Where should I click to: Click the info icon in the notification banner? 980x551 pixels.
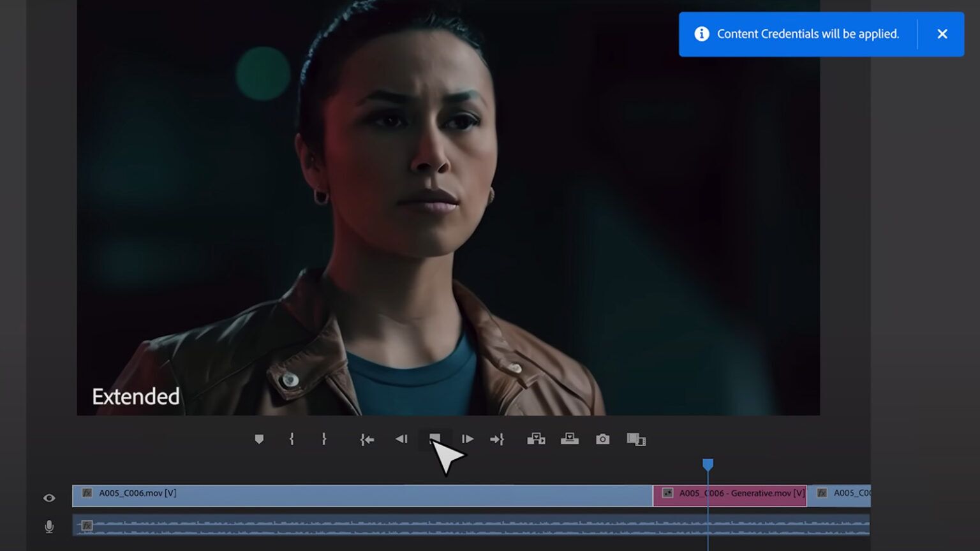pos(701,34)
